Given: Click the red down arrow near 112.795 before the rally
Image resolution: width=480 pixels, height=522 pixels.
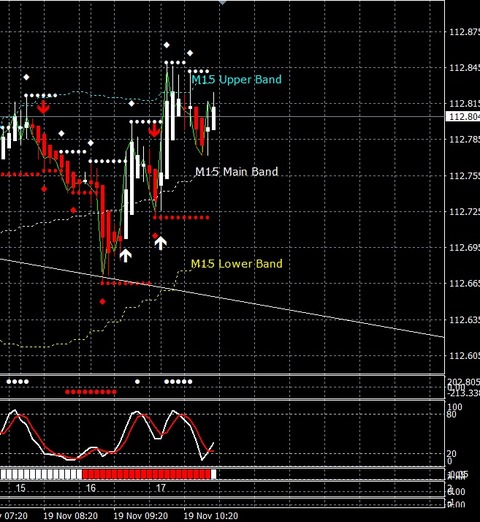Looking at the screenshot, I should (x=154, y=131).
